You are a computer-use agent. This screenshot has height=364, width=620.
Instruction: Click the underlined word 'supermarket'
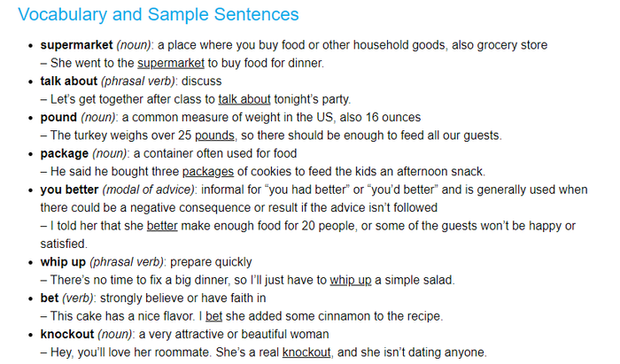pyautogui.click(x=171, y=63)
